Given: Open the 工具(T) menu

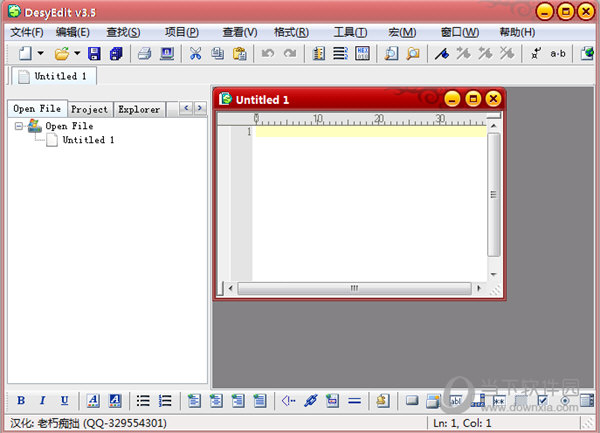Looking at the screenshot, I should click(350, 32).
